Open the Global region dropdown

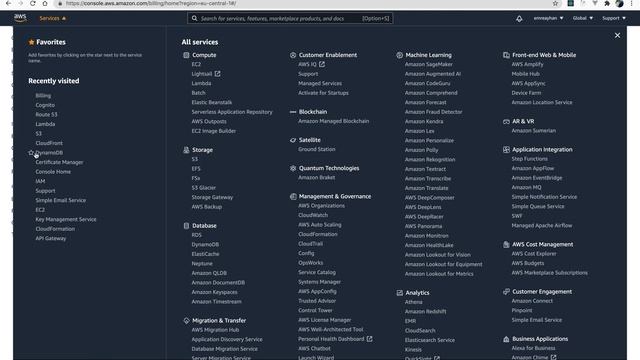(x=582, y=18)
